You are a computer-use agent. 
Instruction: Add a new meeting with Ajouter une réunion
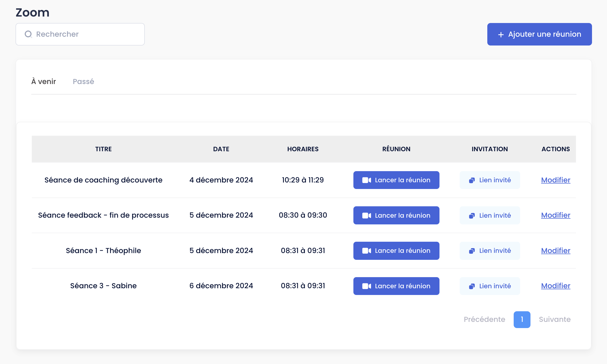(x=540, y=34)
